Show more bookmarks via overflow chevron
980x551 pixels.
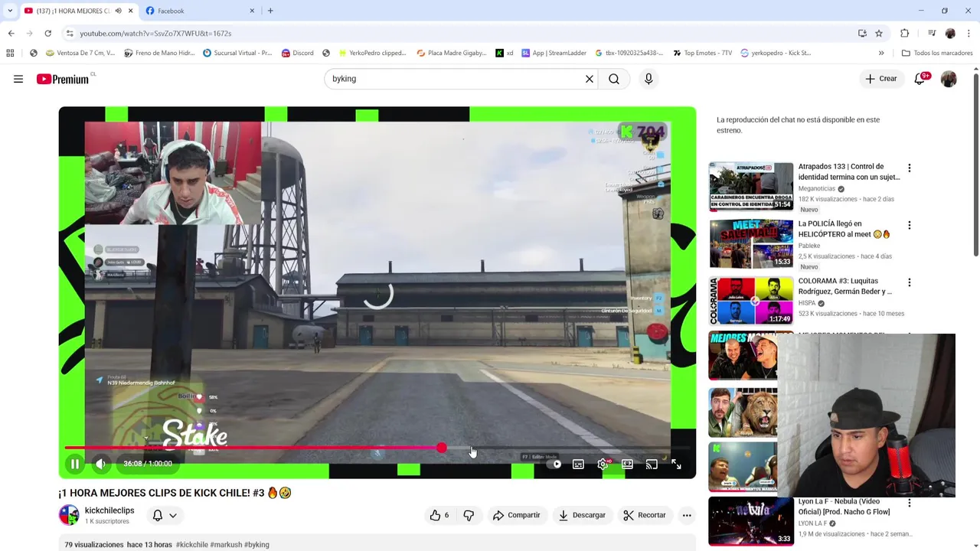(x=881, y=53)
